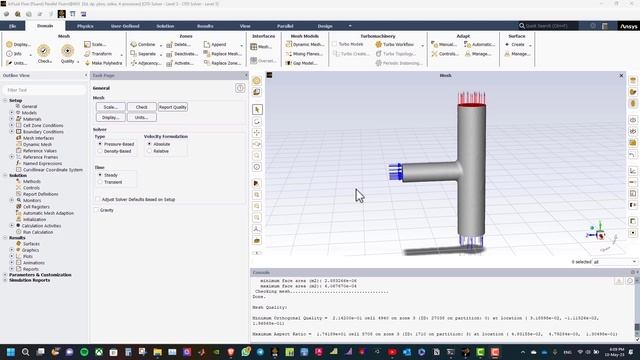Select the pointer tool in viewport toolbar
The width and height of the screenshot is (640, 360).
257,109
